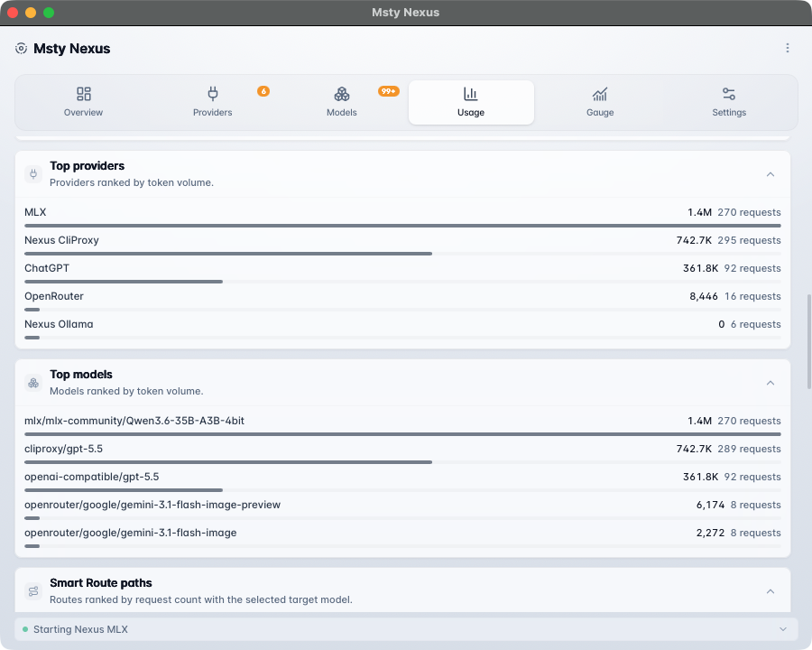Click the cubes icon beside Top models
The width and height of the screenshot is (812, 650).
coord(33,383)
